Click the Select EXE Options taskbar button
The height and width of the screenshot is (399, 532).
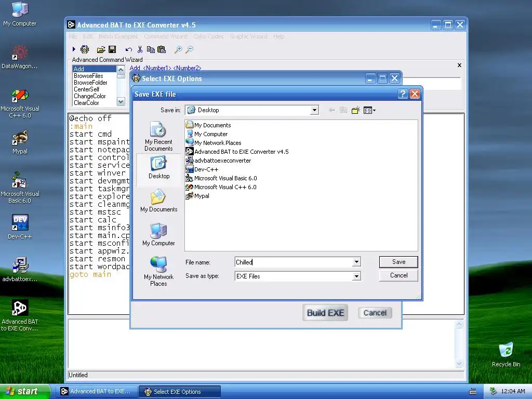tap(180, 392)
